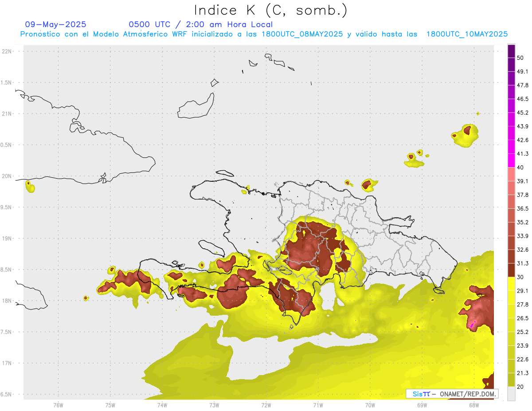Click the "74W" longitude axis label
Screen dimensions: 532x411
[x=162, y=405]
